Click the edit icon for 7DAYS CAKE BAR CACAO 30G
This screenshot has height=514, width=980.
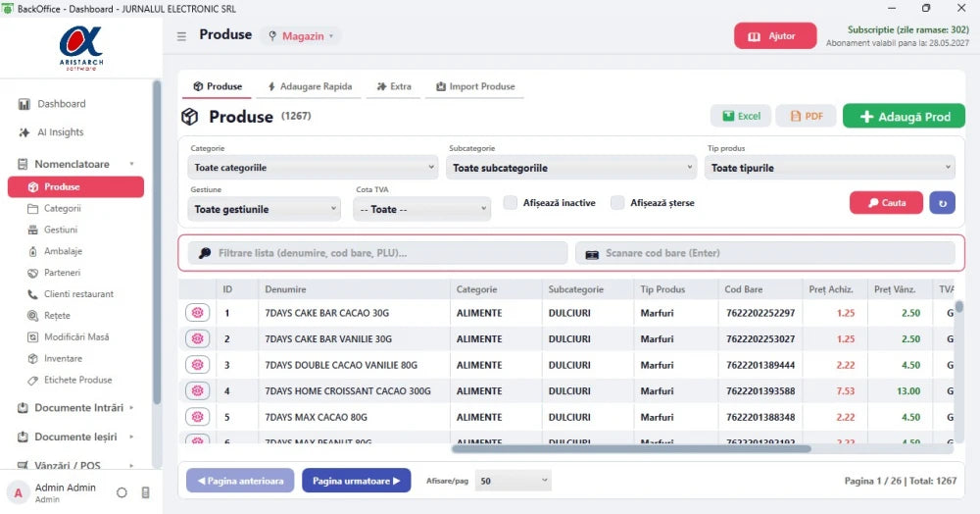click(x=198, y=313)
